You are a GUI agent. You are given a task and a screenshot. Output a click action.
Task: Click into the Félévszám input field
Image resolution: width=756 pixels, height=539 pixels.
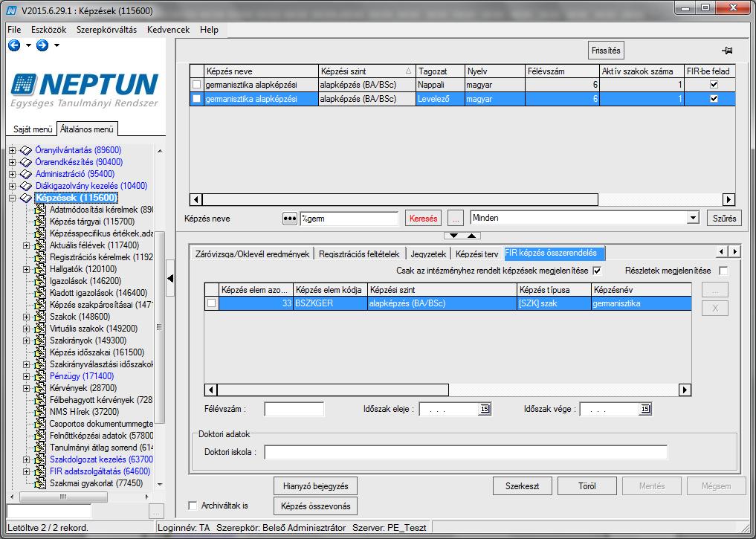click(294, 410)
